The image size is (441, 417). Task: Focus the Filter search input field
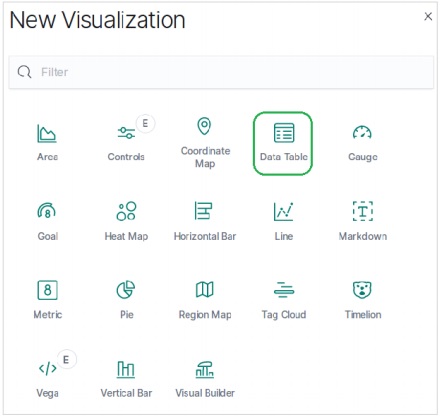click(221, 72)
